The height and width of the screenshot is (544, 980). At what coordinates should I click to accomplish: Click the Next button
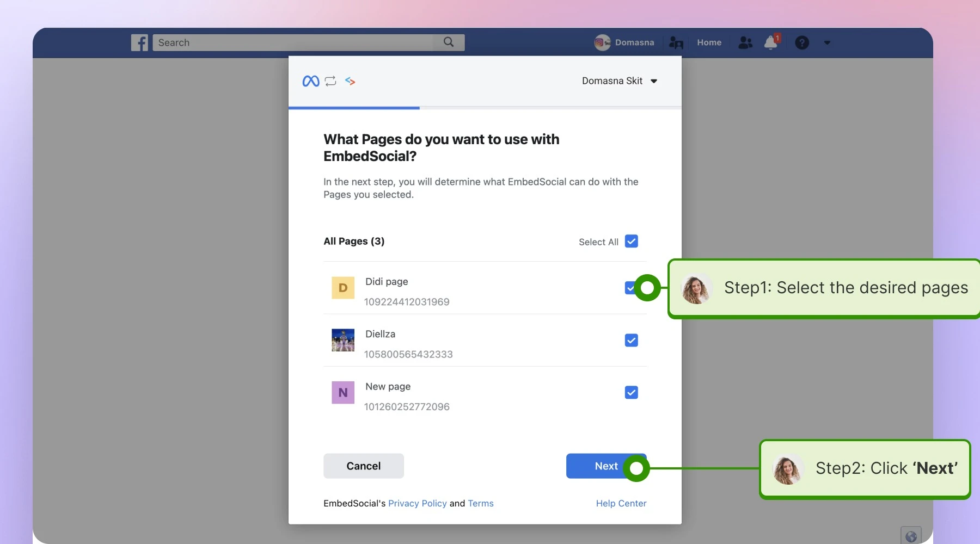pos(606,466)
